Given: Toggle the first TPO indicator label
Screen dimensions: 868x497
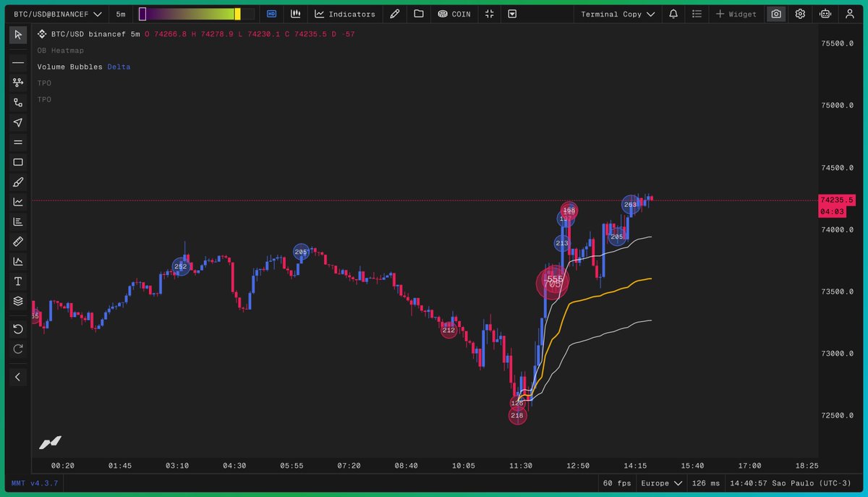Looking at the screenshot, I should coord(45,83).
